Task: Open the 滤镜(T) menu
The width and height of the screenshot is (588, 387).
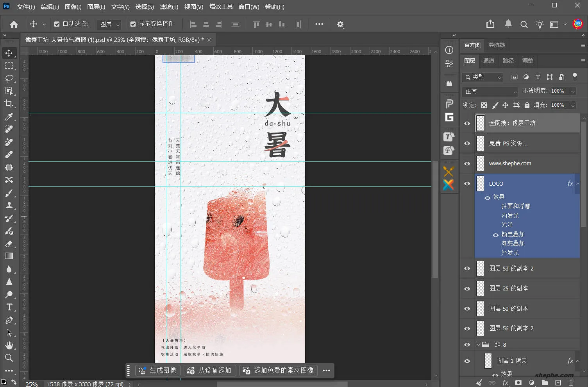Action: point(169,7)
